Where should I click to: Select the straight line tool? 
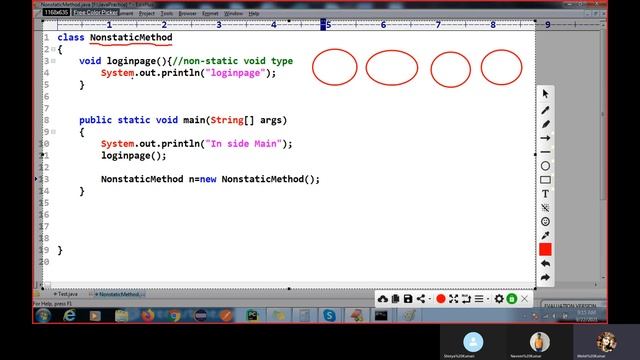coord(545,152)
